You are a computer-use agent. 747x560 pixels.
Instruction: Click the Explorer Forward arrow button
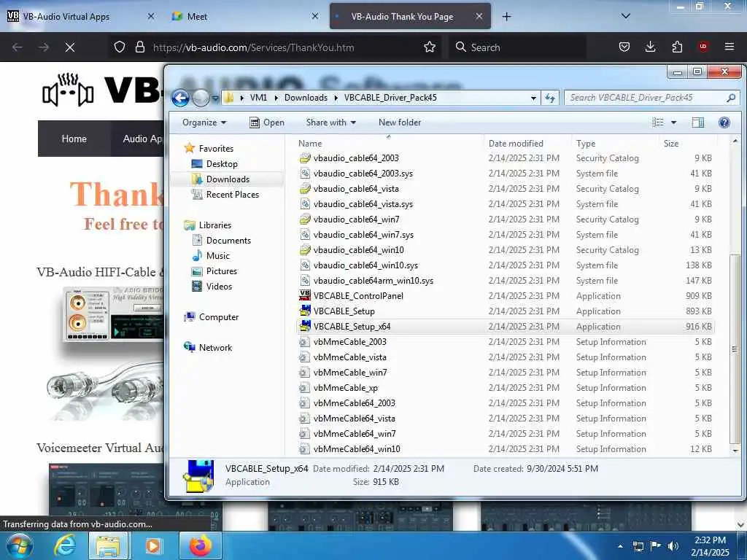point(201,98)
